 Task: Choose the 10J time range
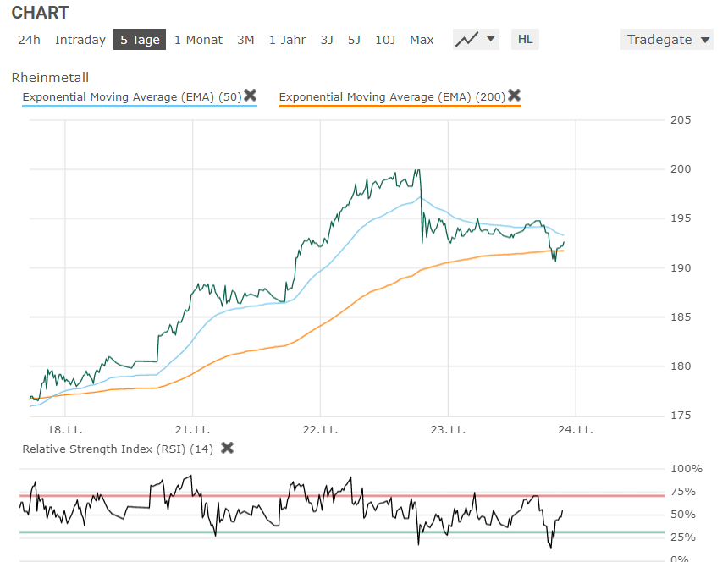pyautogui.click(x=385, y=40)
